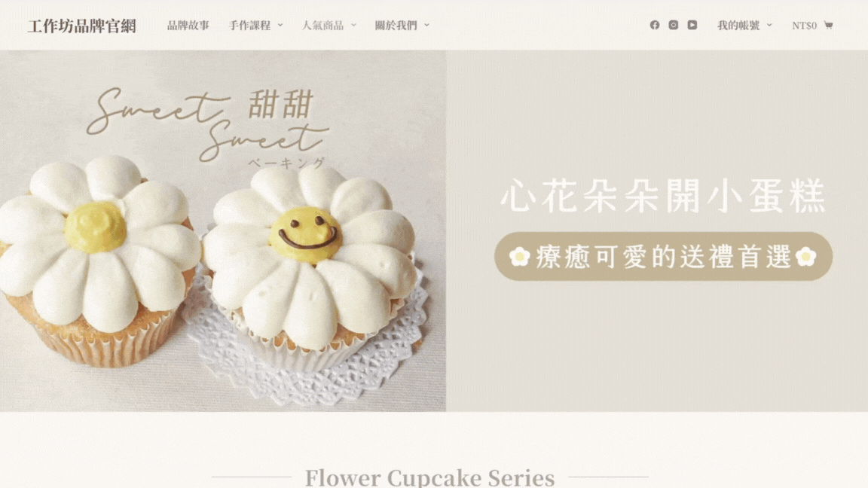The image size is (868, 488).
Task: Expand the chevron next to 我的帳號
Action: tap(769, 26)
